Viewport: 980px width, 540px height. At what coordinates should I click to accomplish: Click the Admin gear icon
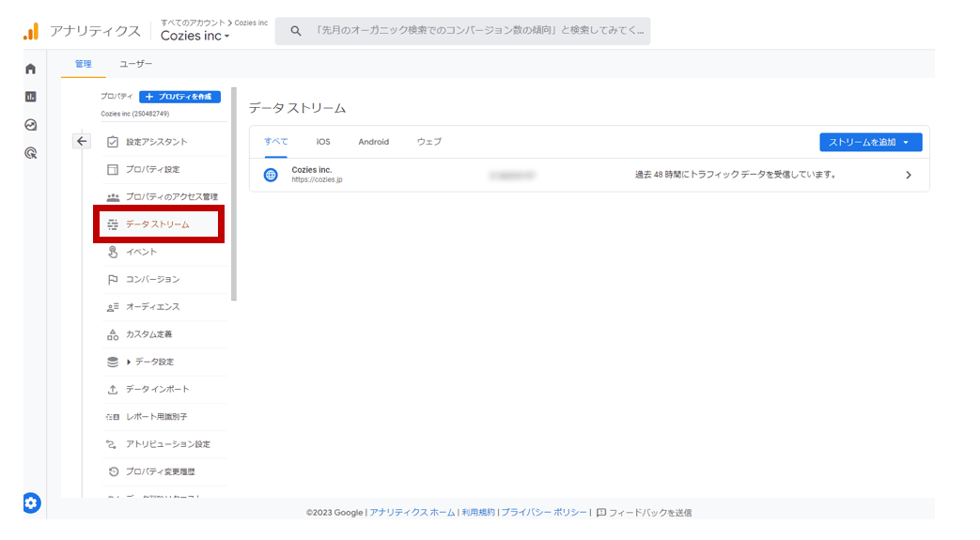[32, 502]
